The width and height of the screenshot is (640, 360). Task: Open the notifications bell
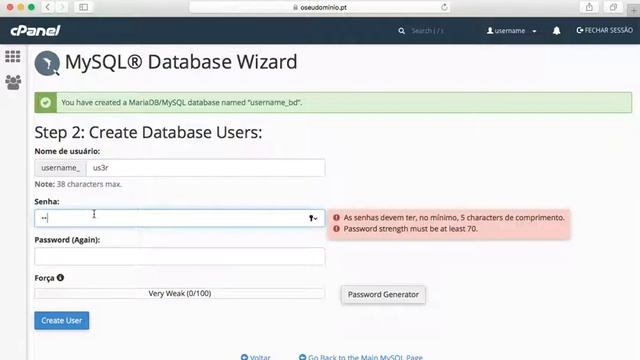(556, 31)
